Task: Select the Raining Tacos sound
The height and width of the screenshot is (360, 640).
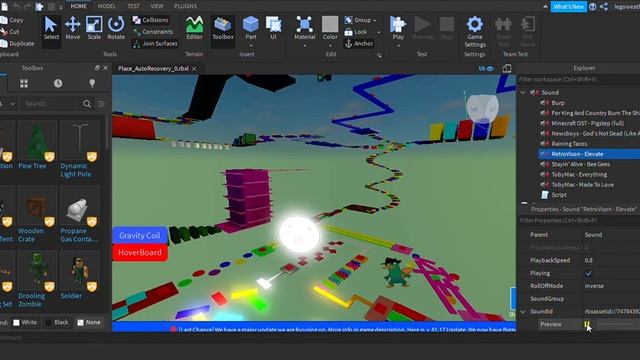Action: coord(569,144)
